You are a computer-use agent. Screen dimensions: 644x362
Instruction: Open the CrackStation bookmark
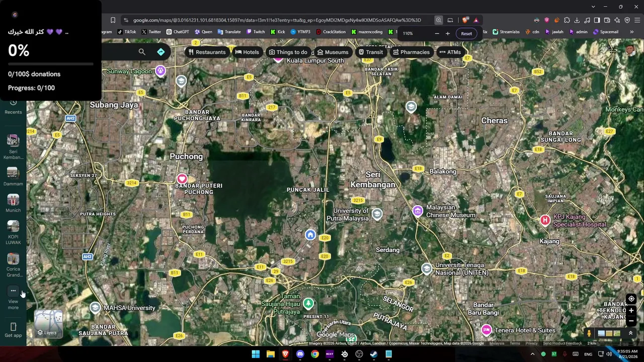pyautogui.click(x=331, y=32)
